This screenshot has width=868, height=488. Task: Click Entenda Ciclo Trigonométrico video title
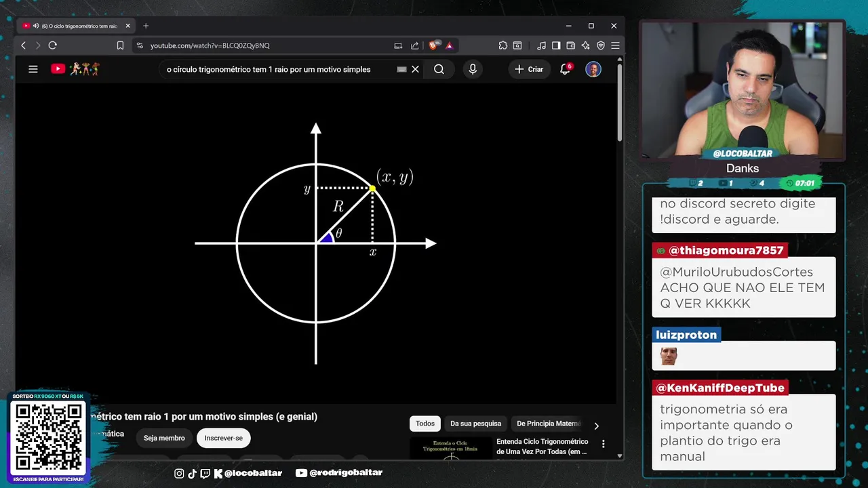pos(542,447)
